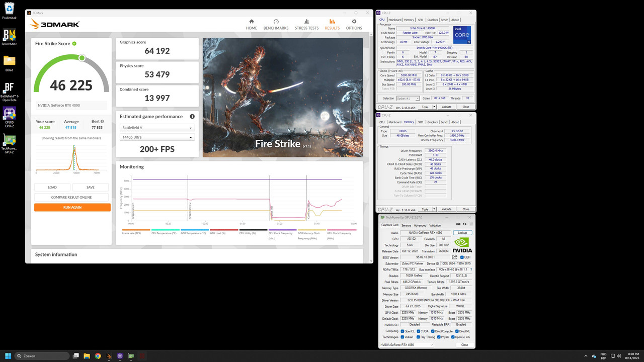The image size is (644, 362).
Task: Toggle CUDA checkbox in GPU-Z
Action: point(418,331)
